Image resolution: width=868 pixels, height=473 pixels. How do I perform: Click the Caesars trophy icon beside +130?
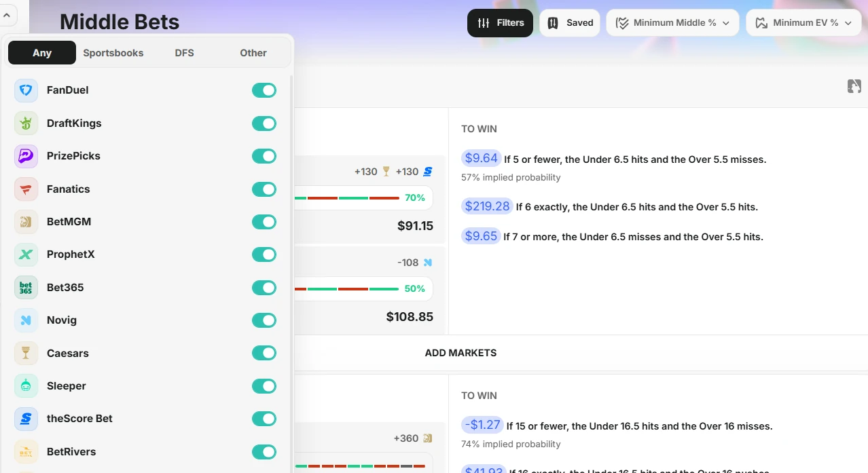pyautogui.click(x=386, y=172)
